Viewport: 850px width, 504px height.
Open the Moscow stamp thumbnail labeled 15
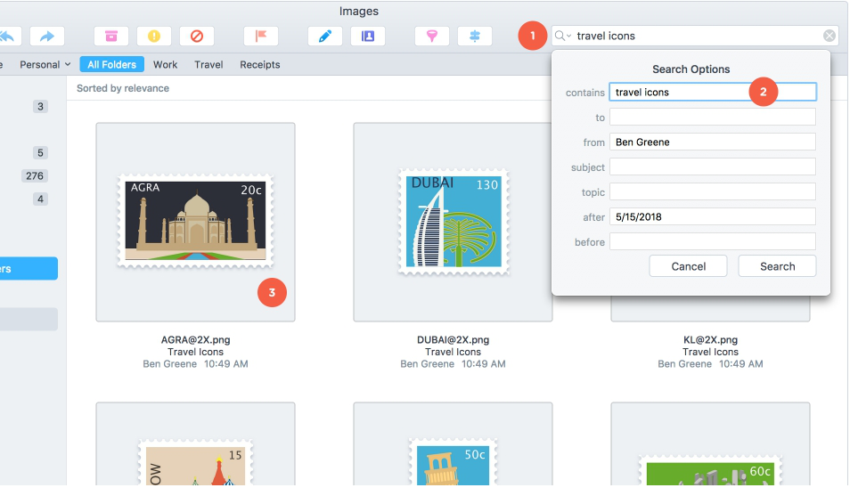pyautogui.click(x=196, y=443)
